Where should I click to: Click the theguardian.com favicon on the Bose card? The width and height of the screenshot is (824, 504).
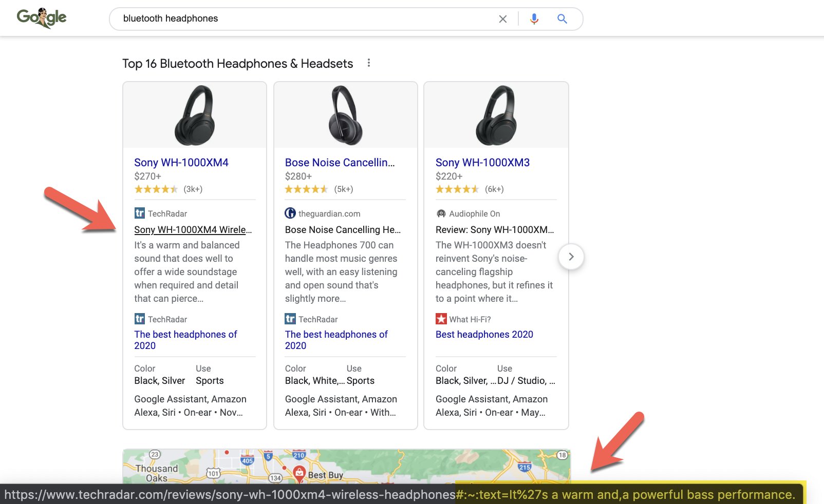[x=290, y=213]
